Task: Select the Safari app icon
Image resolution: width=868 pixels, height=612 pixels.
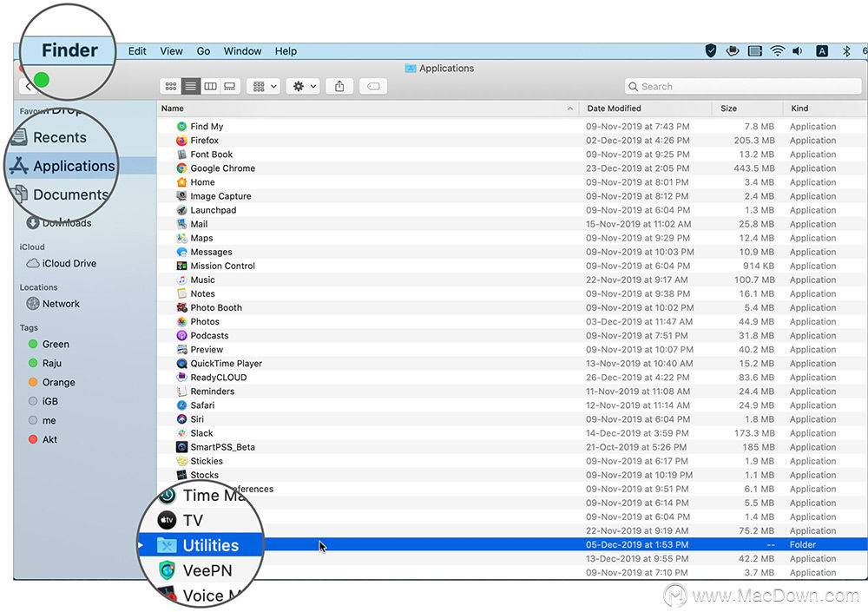Action: [x=181, y=405]
